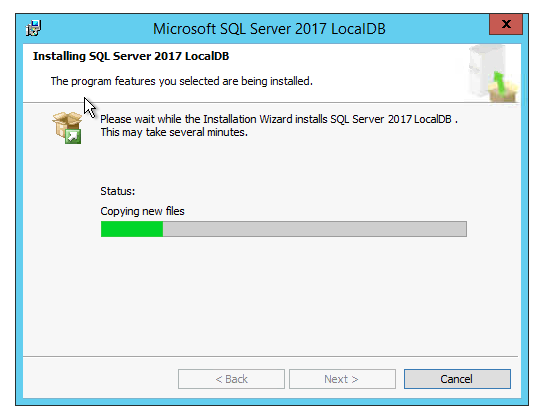Viewport: 560px width, 414px height.
Task: Click the green arrow box graphic in header
Action: 494,74
